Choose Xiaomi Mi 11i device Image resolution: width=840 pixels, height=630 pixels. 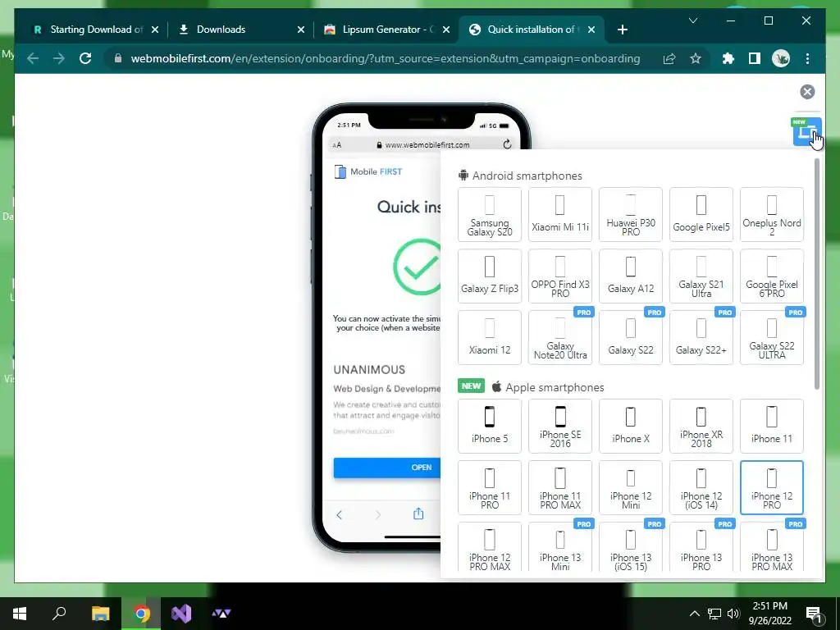[x=560, y=215]
